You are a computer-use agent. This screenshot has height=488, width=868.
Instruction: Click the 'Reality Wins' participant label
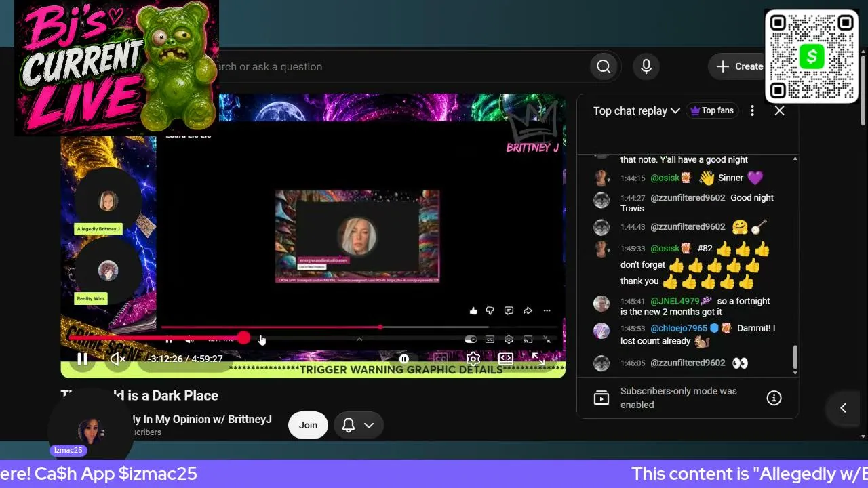click(x=91, y=298)
